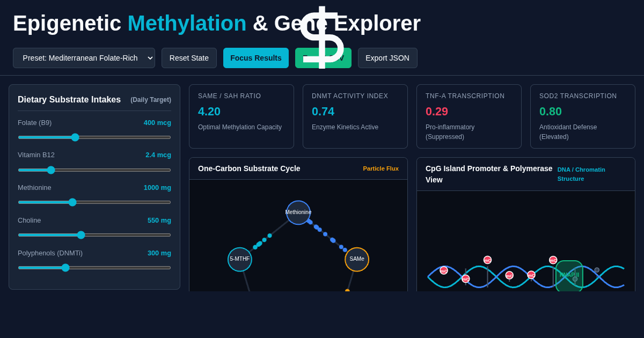Select the SAMe node in the cycle
The image size is (644, 338).
(357, 259)
